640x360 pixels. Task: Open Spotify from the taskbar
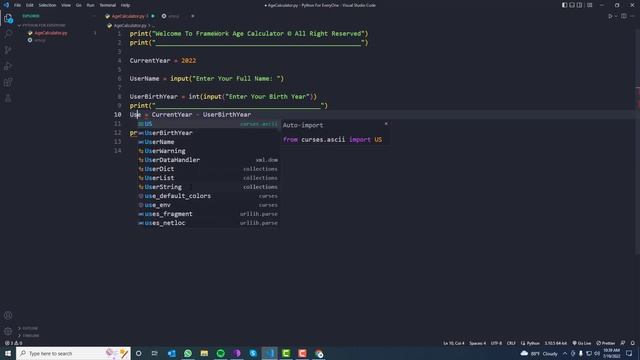(x=220, y=353)
